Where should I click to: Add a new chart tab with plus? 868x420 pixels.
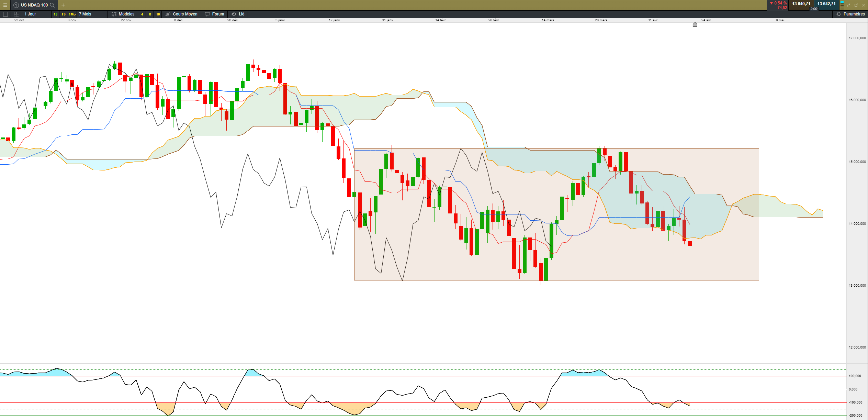point(63,5)
